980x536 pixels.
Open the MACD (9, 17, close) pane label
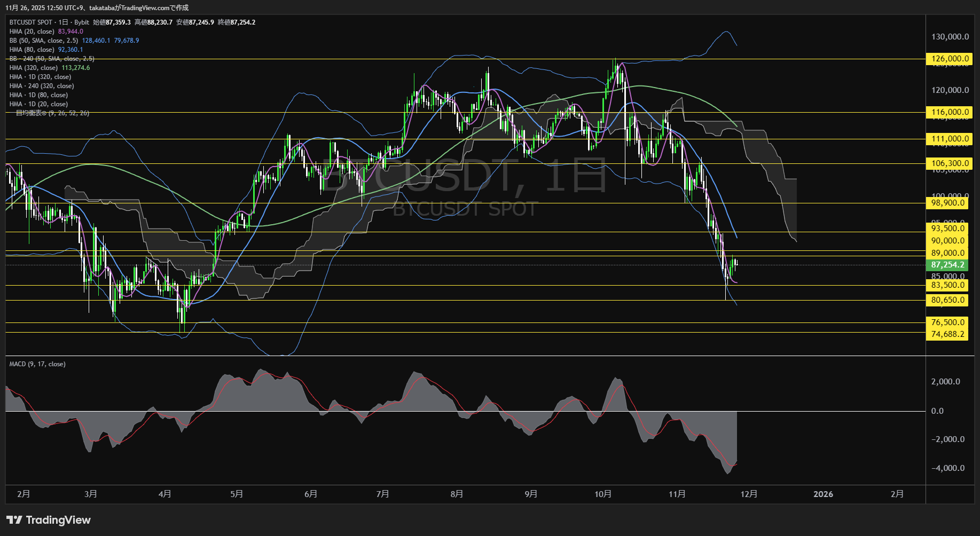[x=37, y=364]
